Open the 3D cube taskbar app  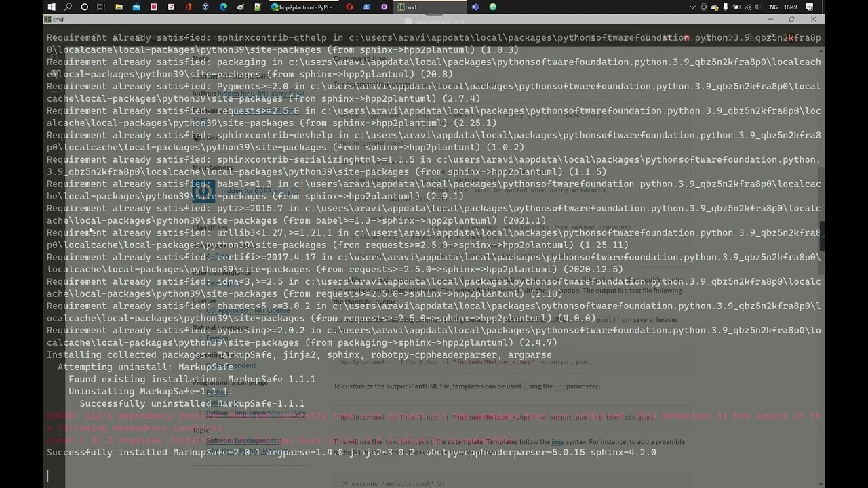(x=205, y=7)
